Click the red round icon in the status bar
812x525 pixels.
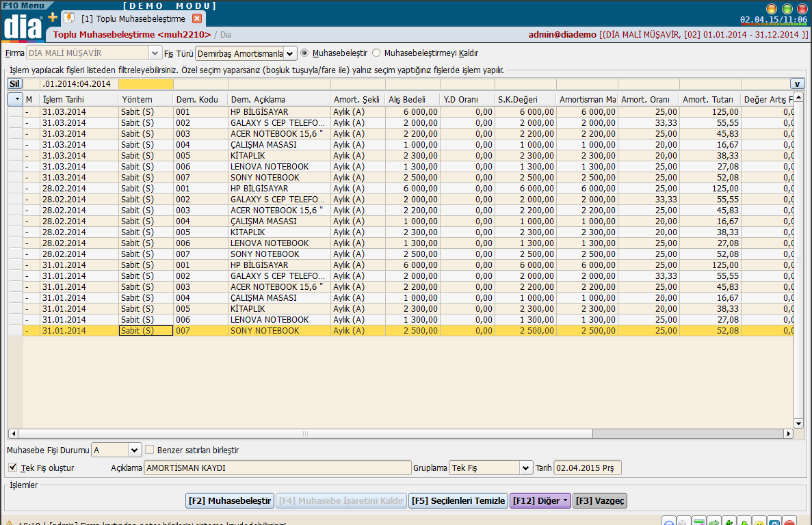[x=789, y=522]
